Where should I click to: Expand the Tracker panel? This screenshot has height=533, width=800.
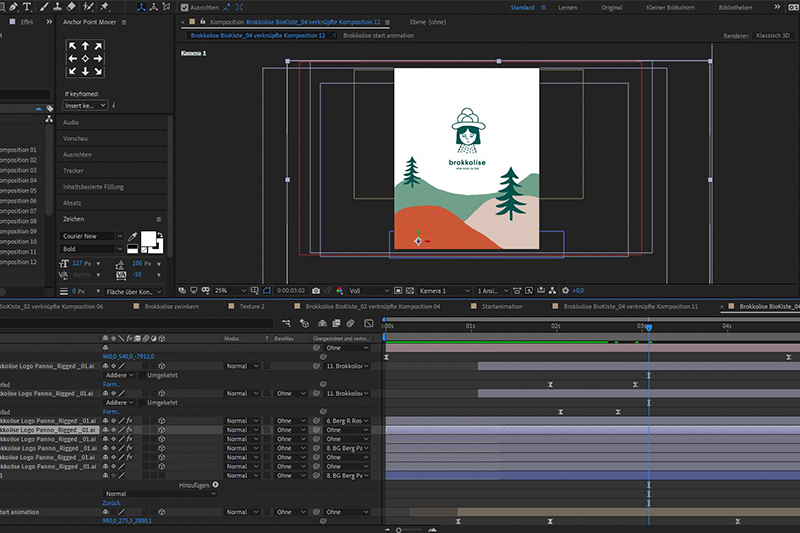click(72, 171)
